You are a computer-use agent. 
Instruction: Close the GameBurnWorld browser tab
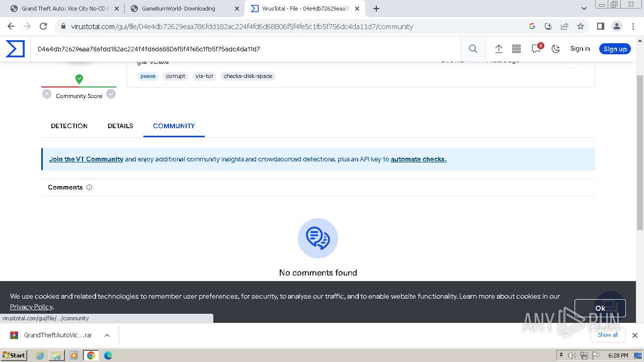[x=237, y=9]
